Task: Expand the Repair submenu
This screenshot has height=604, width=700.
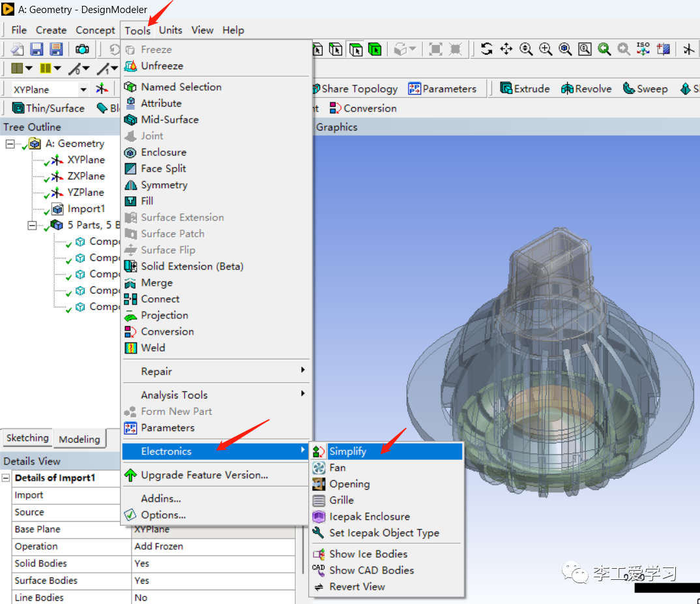Action: tap(216, 370)
